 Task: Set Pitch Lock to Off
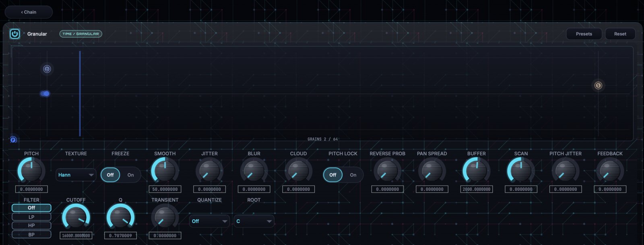coord(333,175)
